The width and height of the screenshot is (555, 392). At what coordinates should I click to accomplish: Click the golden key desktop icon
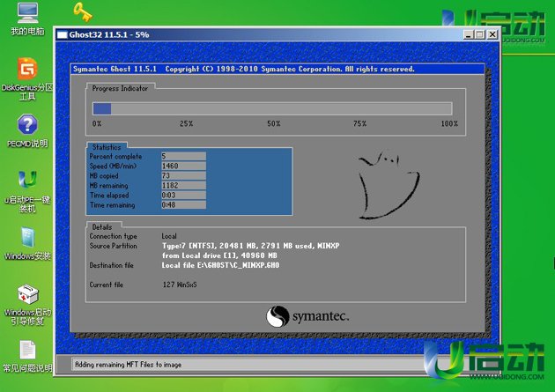(x=83, y=12)
